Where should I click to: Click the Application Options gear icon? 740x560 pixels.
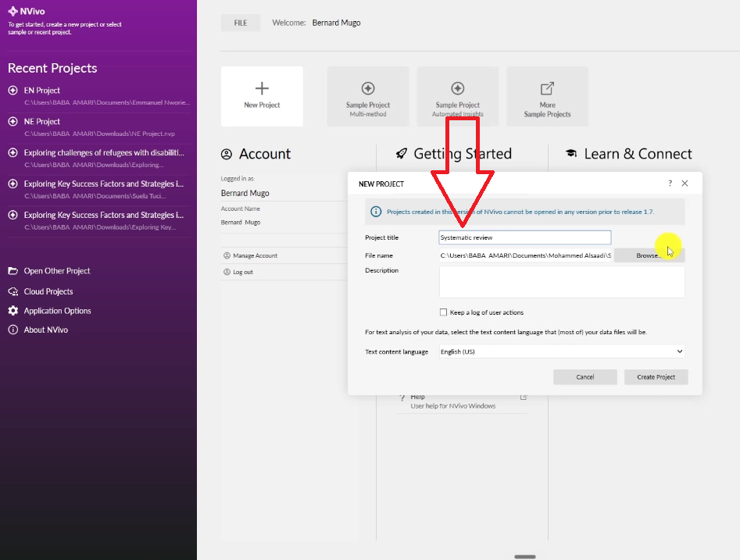pos(13,310)
